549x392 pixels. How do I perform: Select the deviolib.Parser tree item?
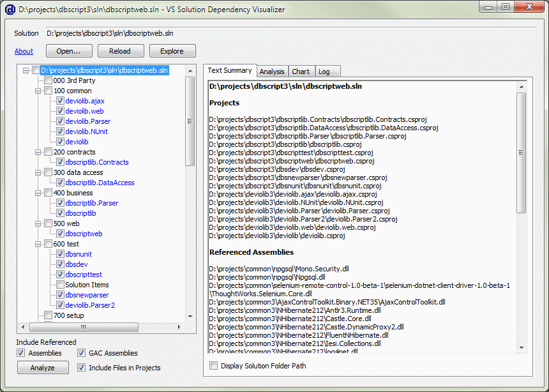pos(88,121)
